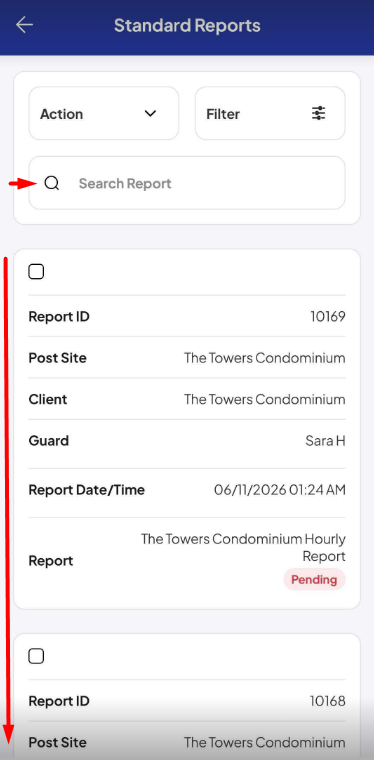This screenshot has width=374, height=760.
Task: Click the Pending status badge
Action: click(x=314, y=579)
